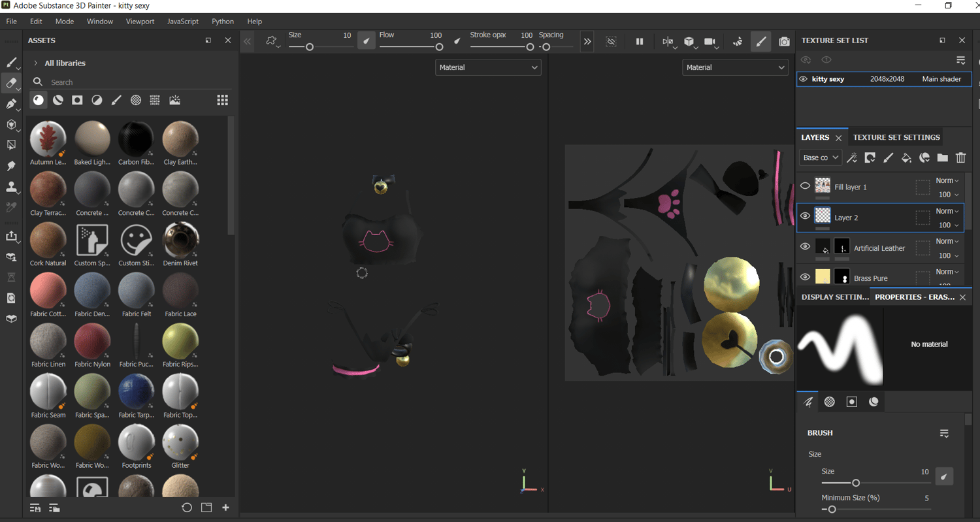Select the Polygon fill tool
This screenshot has height=522, width=980.
11,145
